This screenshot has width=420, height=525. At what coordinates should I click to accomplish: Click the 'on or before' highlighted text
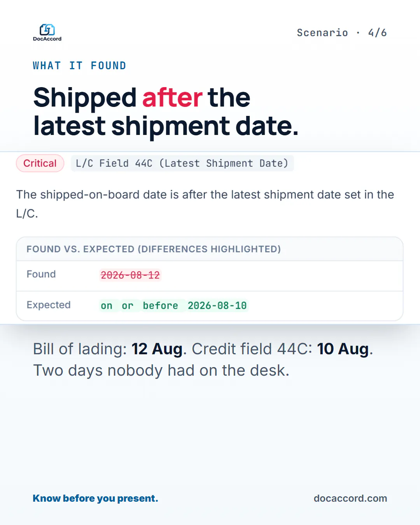click(139, 306)
